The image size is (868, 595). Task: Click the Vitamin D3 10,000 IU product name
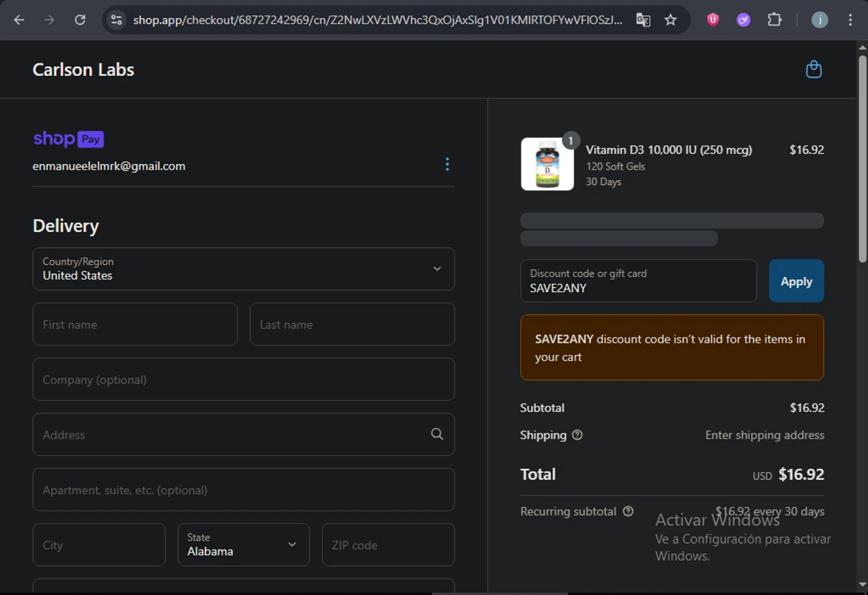[x=669, y=150]
